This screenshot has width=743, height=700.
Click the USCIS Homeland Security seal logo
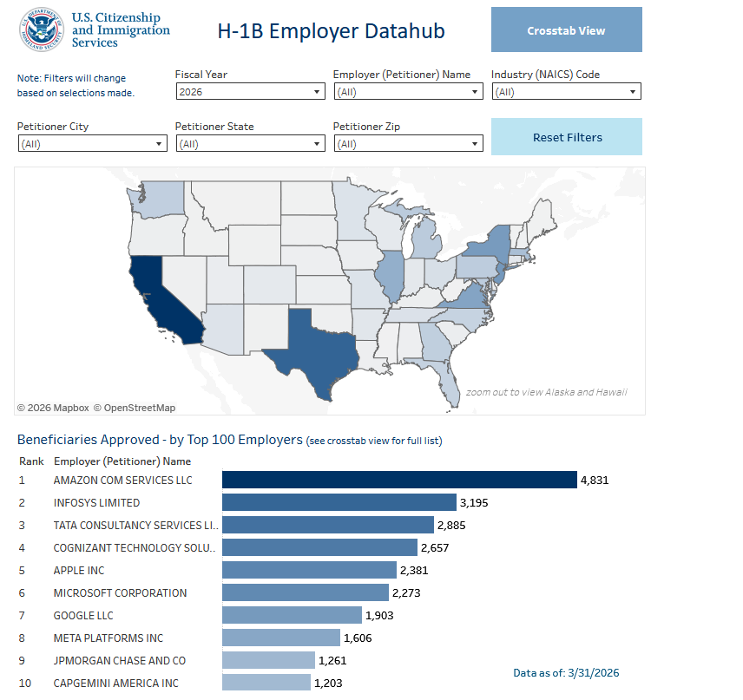(41, 29)
